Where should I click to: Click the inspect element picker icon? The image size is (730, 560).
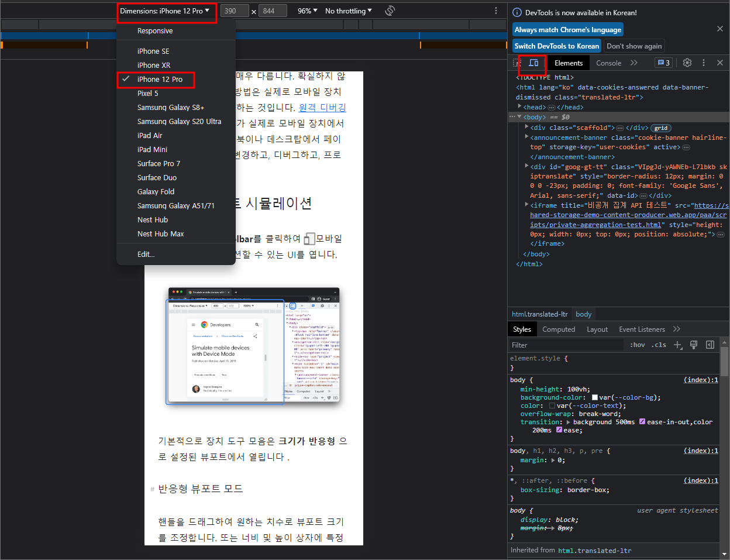coord(517,63)
